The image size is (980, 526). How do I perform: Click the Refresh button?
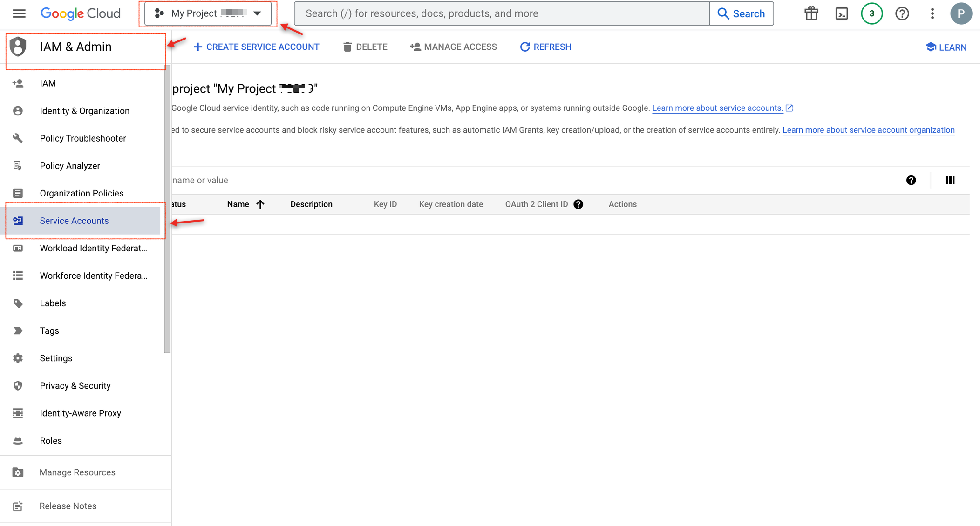545,47
